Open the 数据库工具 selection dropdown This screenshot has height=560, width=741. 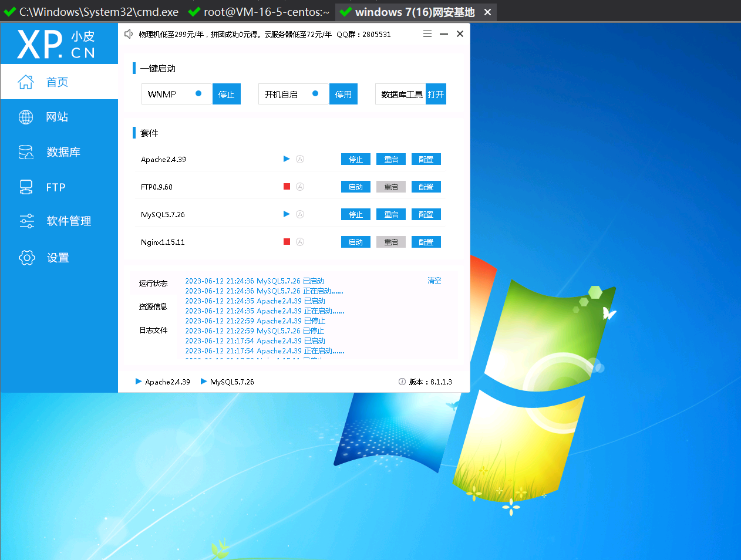[400, 93]
